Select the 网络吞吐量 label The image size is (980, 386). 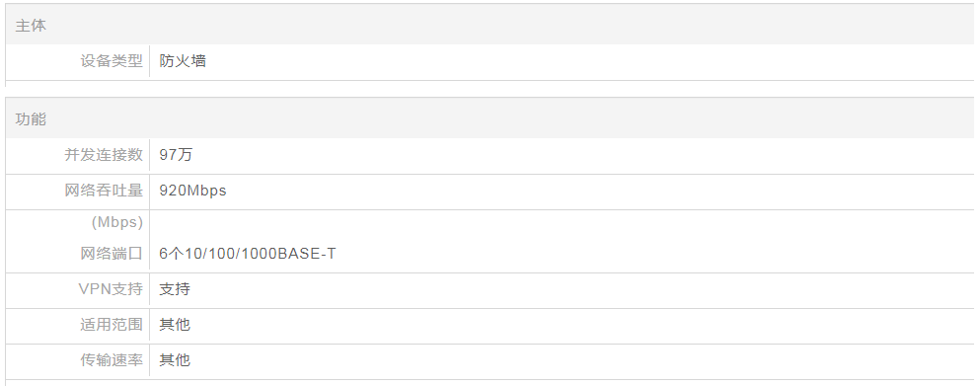(104, 191)
